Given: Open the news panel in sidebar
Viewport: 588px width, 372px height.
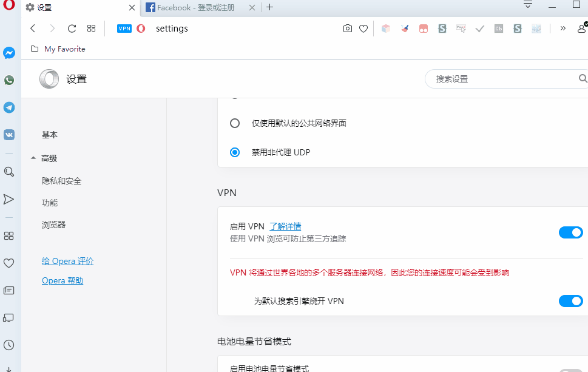Looking at the screenshot, I should [x=8, y=290].
